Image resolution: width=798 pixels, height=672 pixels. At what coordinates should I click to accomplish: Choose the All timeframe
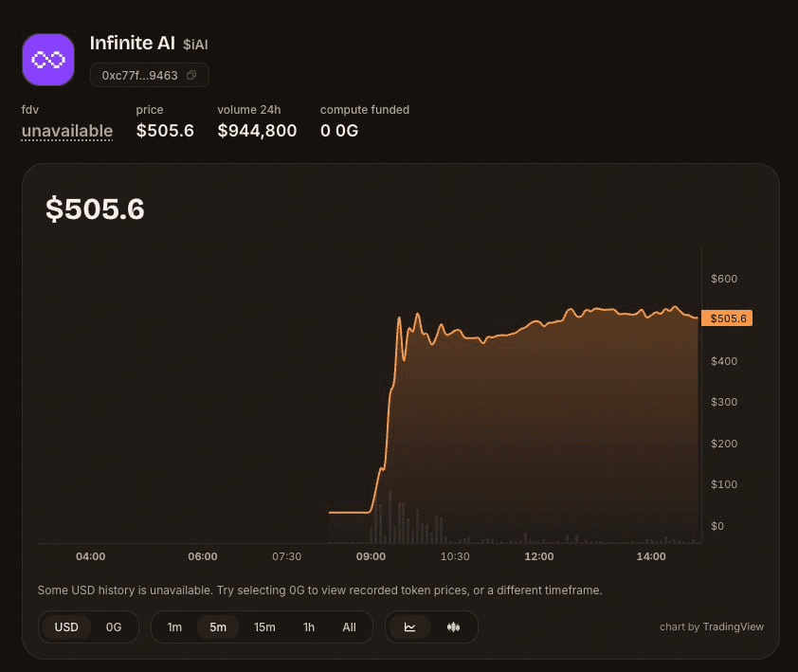coord(349,627)
